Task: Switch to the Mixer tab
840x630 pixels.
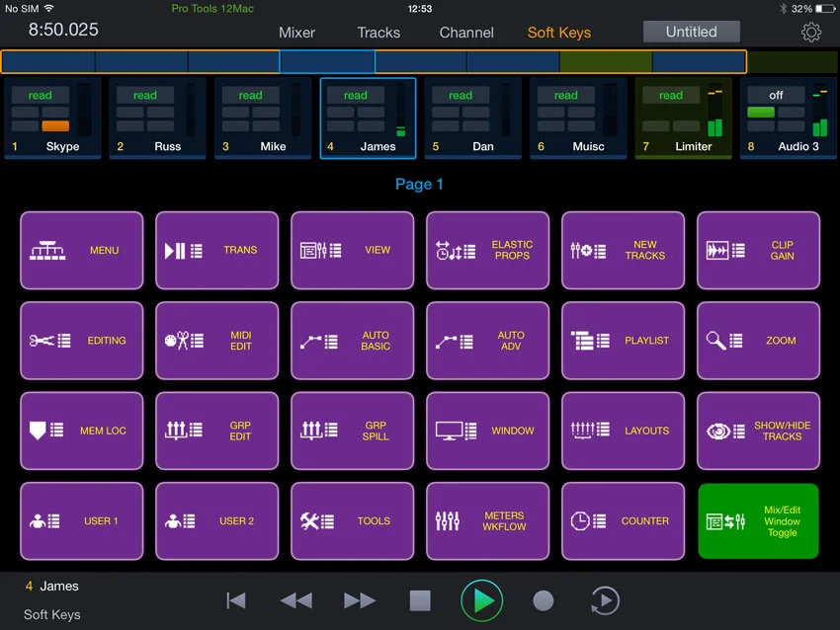Action: click(x=296, y=33)
